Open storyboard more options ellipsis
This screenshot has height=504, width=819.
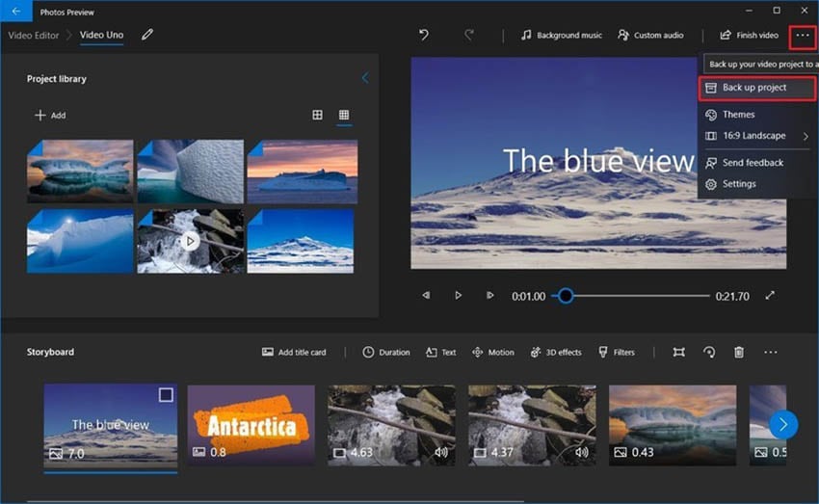coord(771,353)
